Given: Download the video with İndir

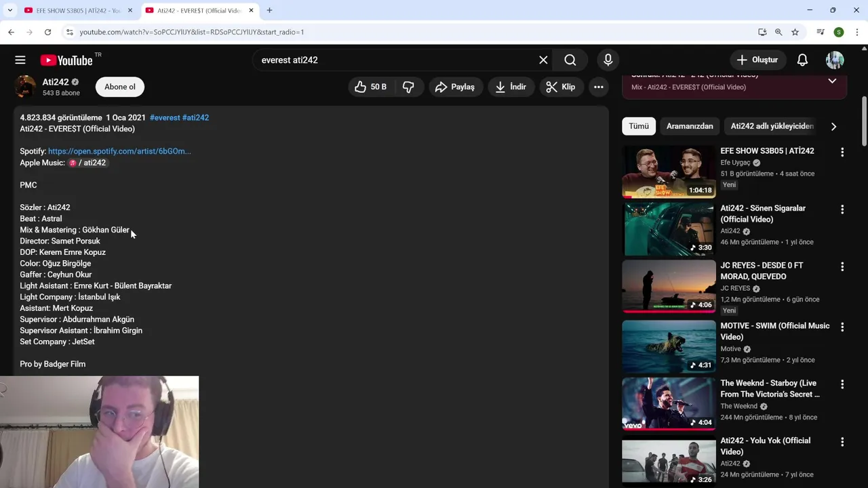Looking at the screenshot, I should (511, 87).
